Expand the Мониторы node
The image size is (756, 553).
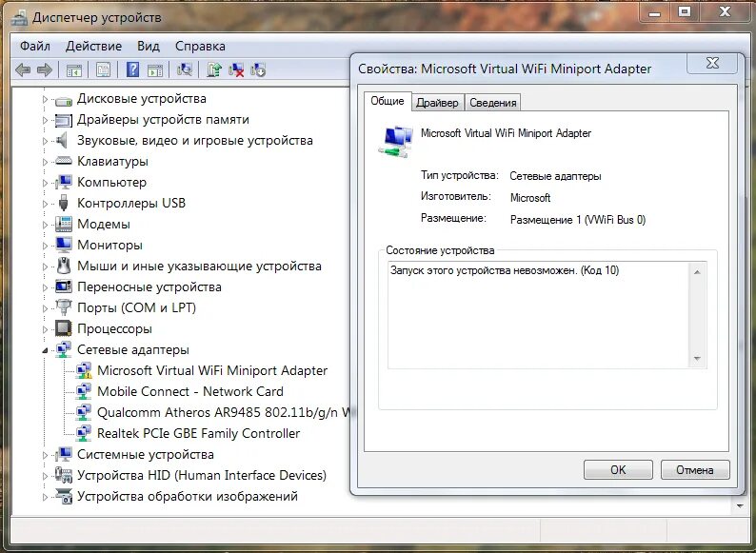coord(45,246)
